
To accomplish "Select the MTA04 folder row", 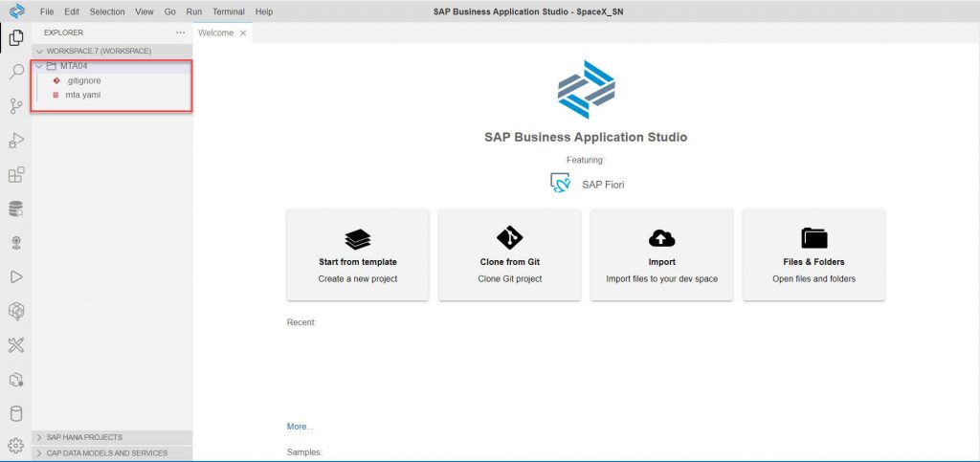I will [x=112, y=66].
